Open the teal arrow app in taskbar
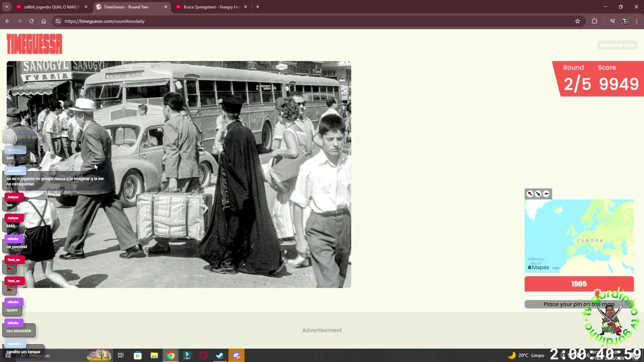Image resolution: width=644 pixels, height=362 pixels. click(187, 355)
